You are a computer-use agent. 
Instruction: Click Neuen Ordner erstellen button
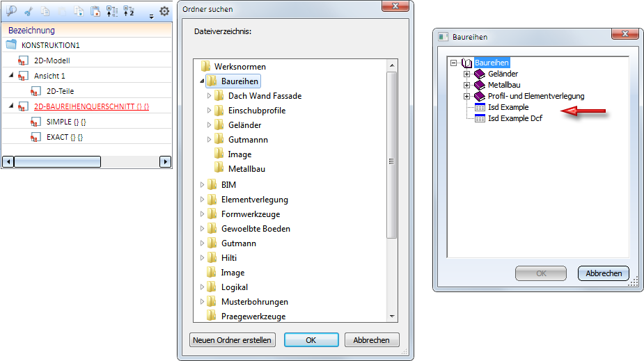(x=232, y=340)
